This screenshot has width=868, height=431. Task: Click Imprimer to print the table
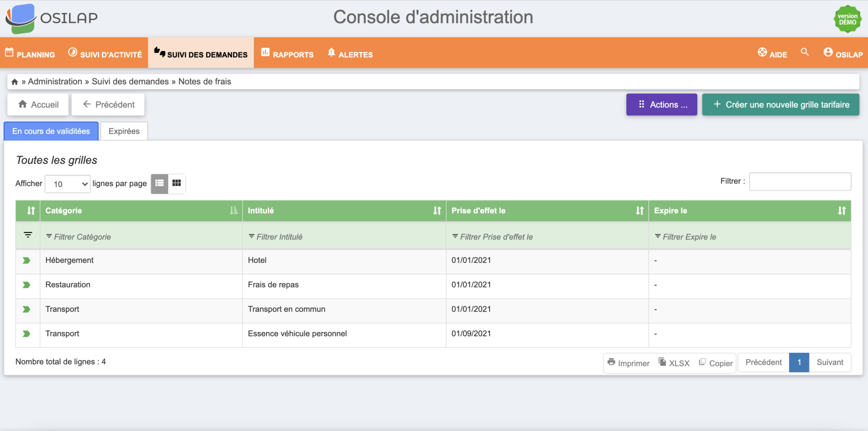pos(629,363)
